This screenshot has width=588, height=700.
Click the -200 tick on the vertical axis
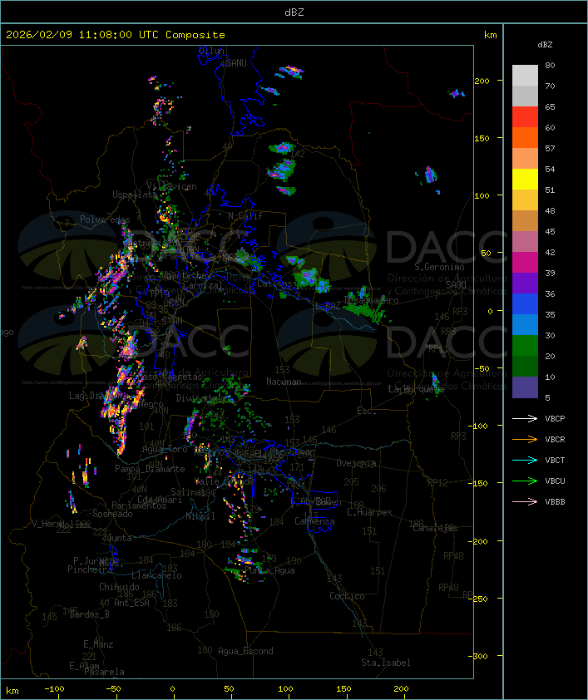(x=480, y=541)
